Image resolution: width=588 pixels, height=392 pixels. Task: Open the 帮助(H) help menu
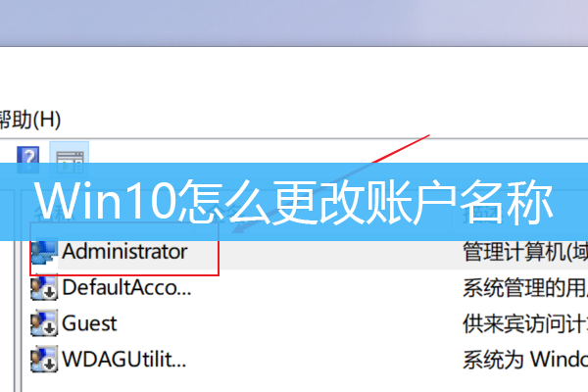(x=29, y=120)
